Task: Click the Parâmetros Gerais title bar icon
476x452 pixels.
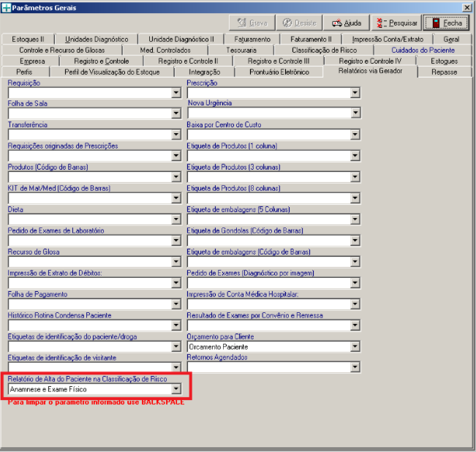Action: 6,7
